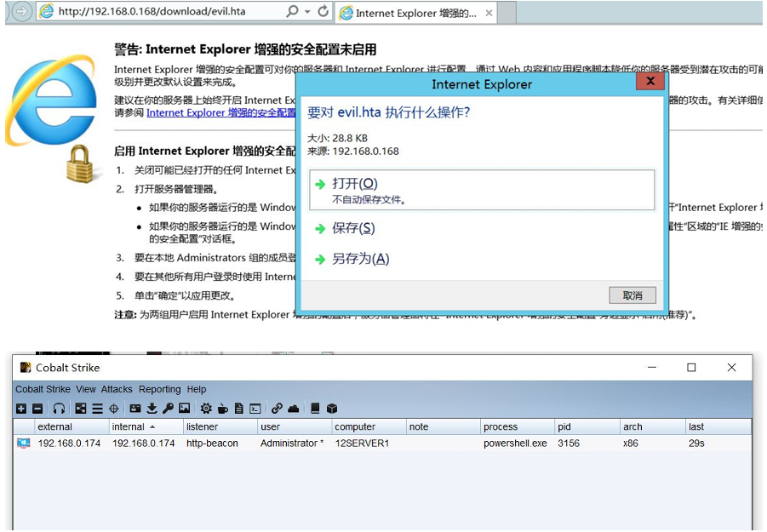View Screenshots via the picture icon
The width and height of the screenshot is (767, 532).
point(185,409)
